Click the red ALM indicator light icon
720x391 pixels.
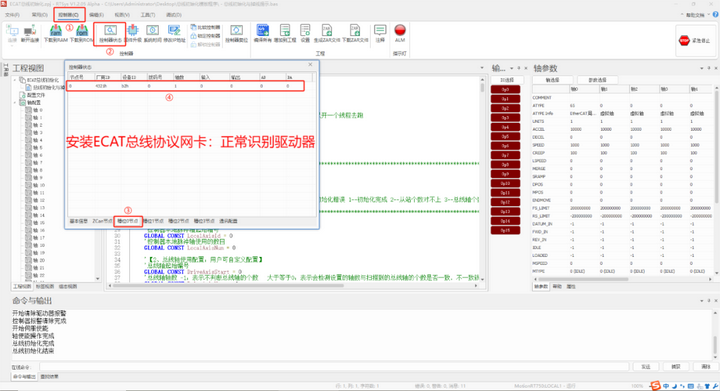pyautogui.click(x=400, y=30)
